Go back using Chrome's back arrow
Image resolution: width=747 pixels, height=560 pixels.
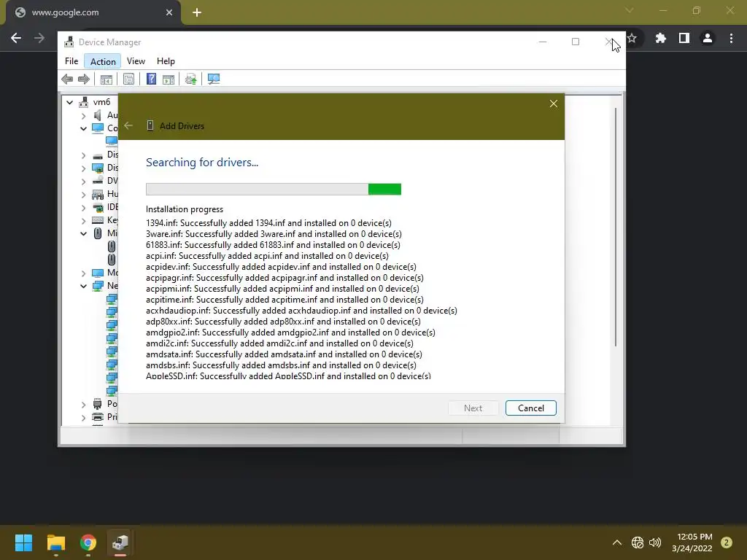point(16,38)
